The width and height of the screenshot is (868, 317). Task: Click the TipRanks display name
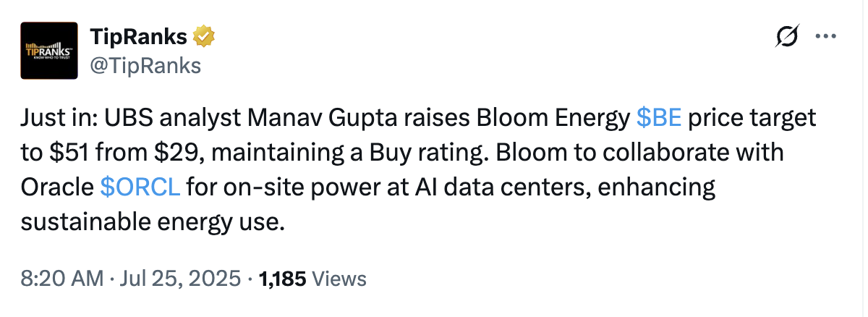(x=138, y=36)
